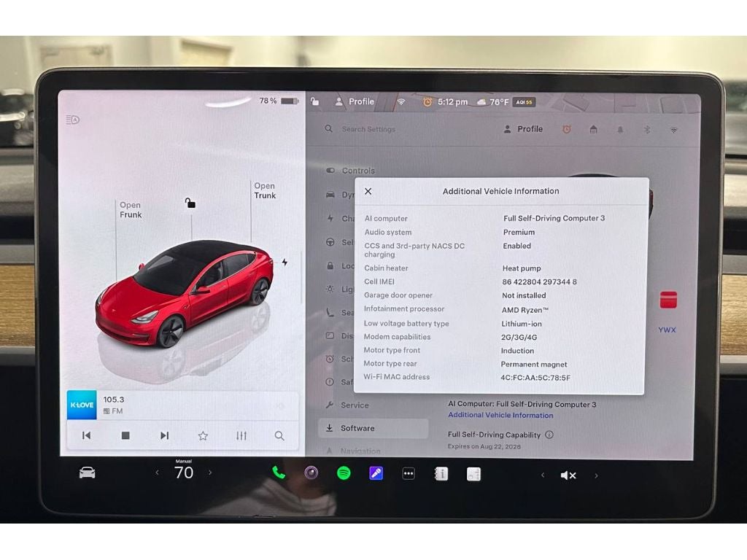The image size is (747, 560).
Task: Decrease cabin temperature with left arrow
Action: [158, 472]
